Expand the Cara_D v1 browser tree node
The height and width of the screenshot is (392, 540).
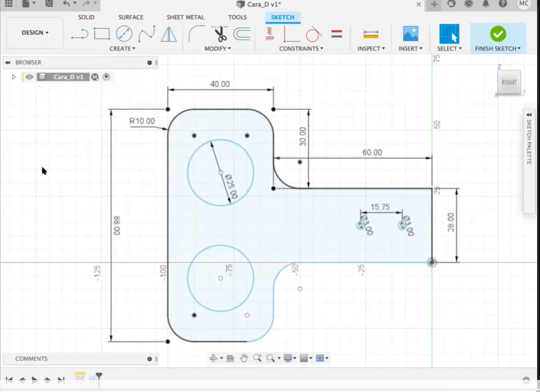tap(14, 77)
